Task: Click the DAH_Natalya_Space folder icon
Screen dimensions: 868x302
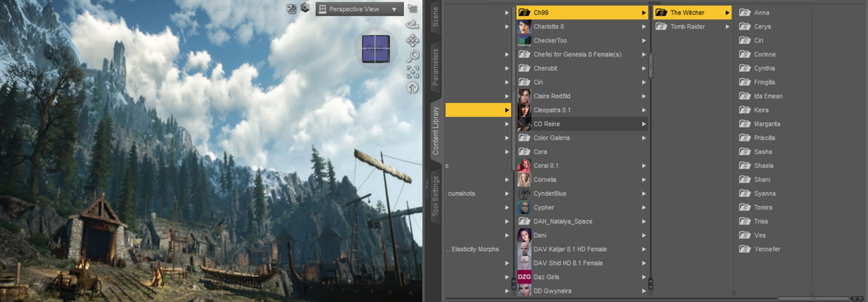Action: click(524, 221)
